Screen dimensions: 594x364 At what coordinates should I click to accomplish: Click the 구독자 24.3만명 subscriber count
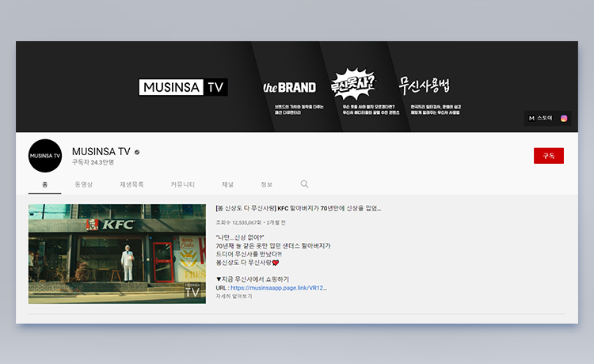click(93, 162)
